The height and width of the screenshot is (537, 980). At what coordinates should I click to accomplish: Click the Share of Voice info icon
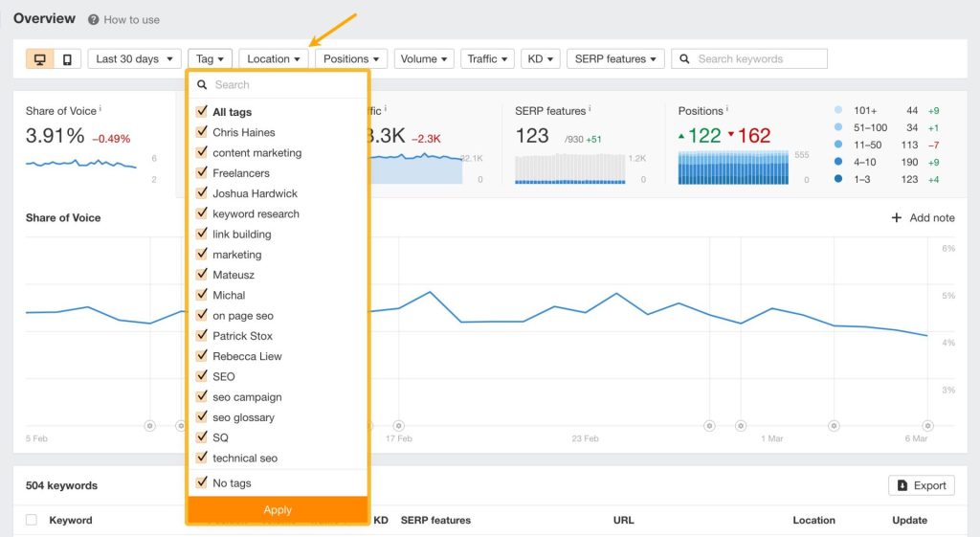pyautogui.click(x=100, y=110)
